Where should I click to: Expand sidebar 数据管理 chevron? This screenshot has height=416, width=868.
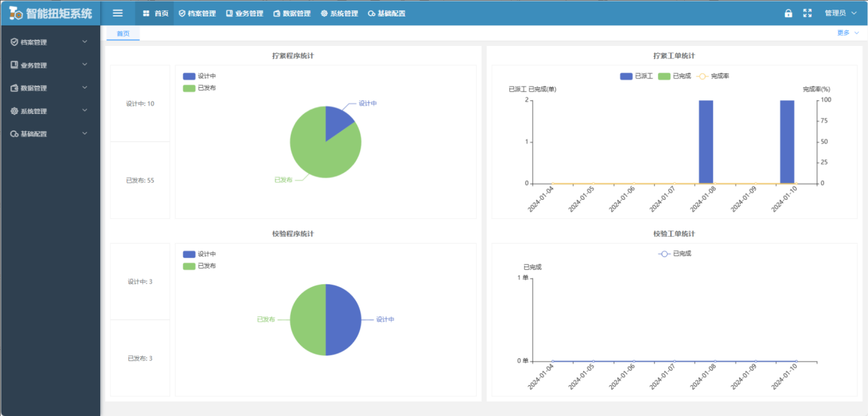pos(85,88)
